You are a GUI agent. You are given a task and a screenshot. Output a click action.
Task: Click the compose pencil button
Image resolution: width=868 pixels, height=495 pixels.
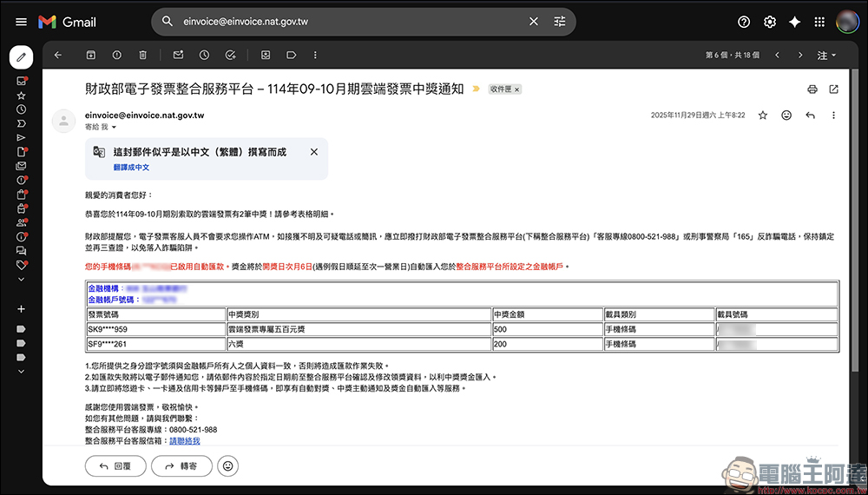pyautogui.click(x=21, y=56)
